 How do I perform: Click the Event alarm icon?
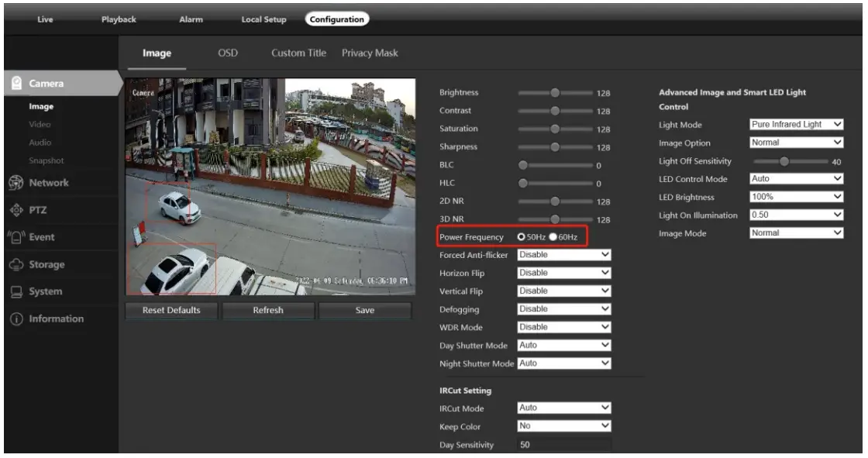(x=15, y=237)
